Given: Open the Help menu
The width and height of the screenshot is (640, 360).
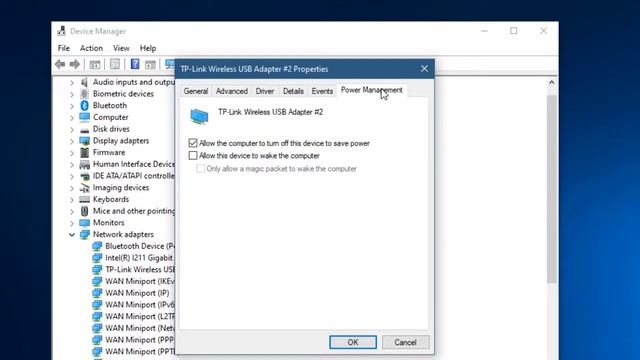Looking at the screenshot, I should tap(148, 48).
